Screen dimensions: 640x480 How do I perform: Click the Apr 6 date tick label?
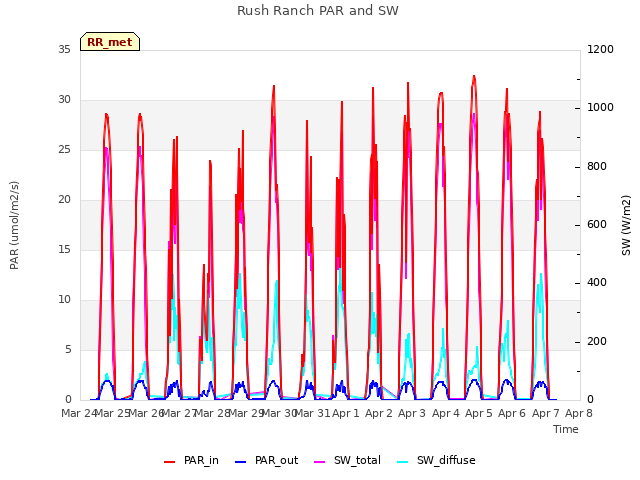[512, 413]
